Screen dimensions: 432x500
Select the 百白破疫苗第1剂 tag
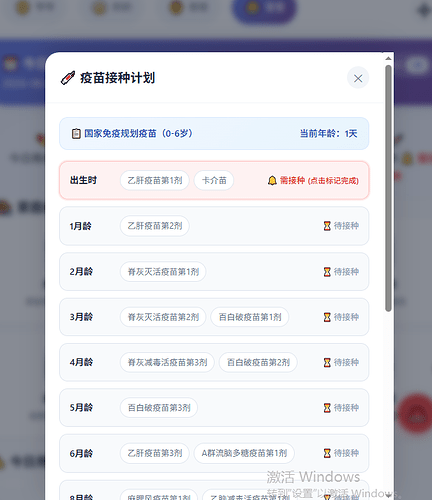[250, 317]
